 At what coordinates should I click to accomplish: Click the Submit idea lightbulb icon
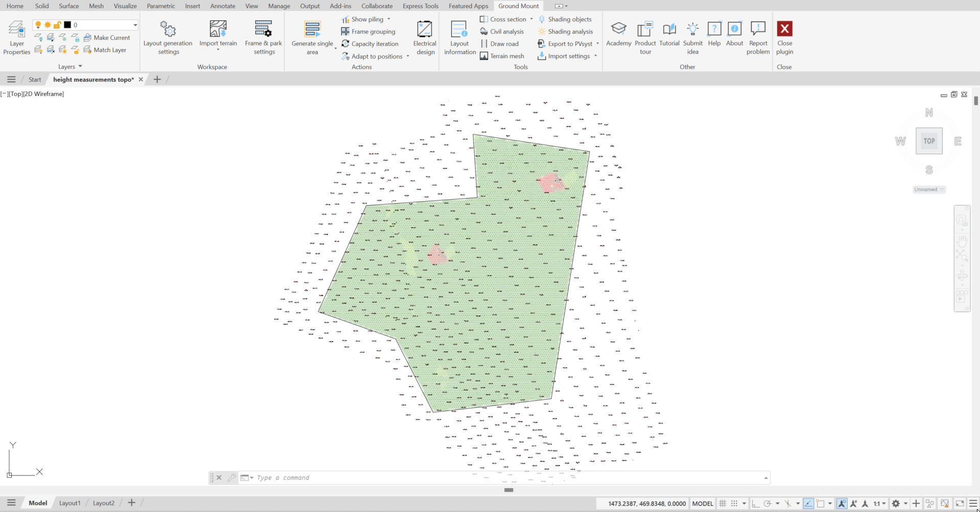click(x=692, y=29)
